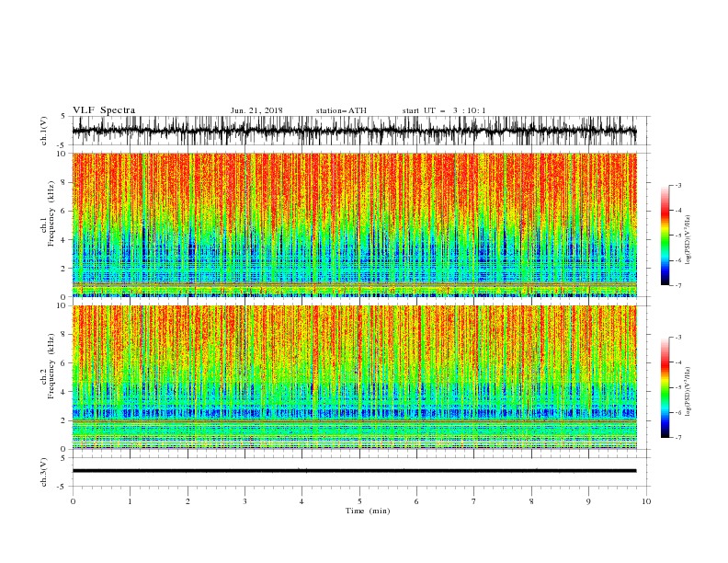Click the "10" kHz tick of ch.1 spectrogram
This screenshot has height=563, width=728.
62,154
